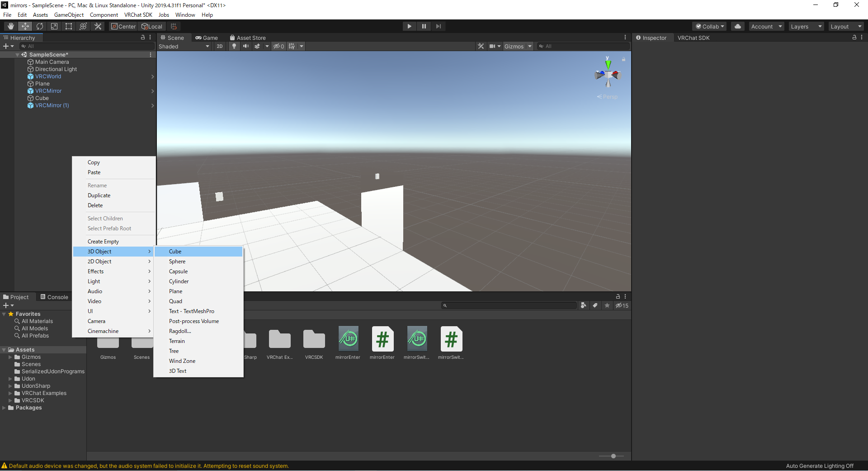Viewport: 868px width, 471px height.
Task: Select the VRCMirror (1) object
Action: coord(52,105)
